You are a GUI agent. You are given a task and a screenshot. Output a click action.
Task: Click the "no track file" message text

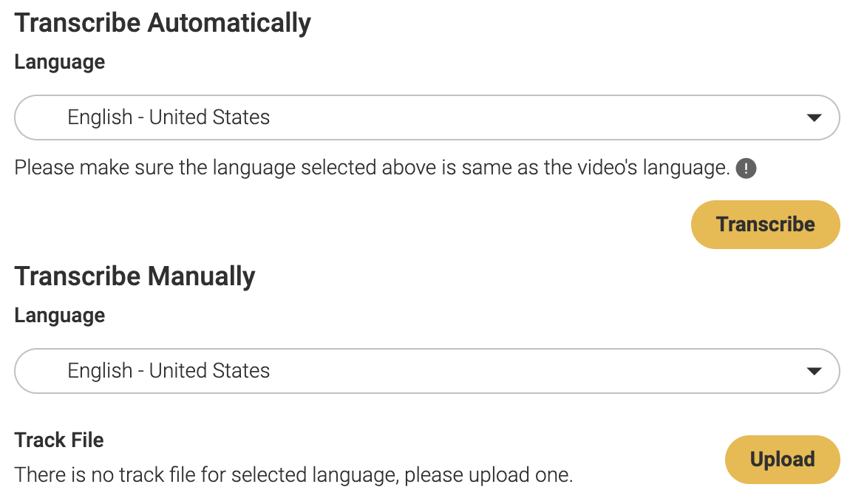(293, 474)
